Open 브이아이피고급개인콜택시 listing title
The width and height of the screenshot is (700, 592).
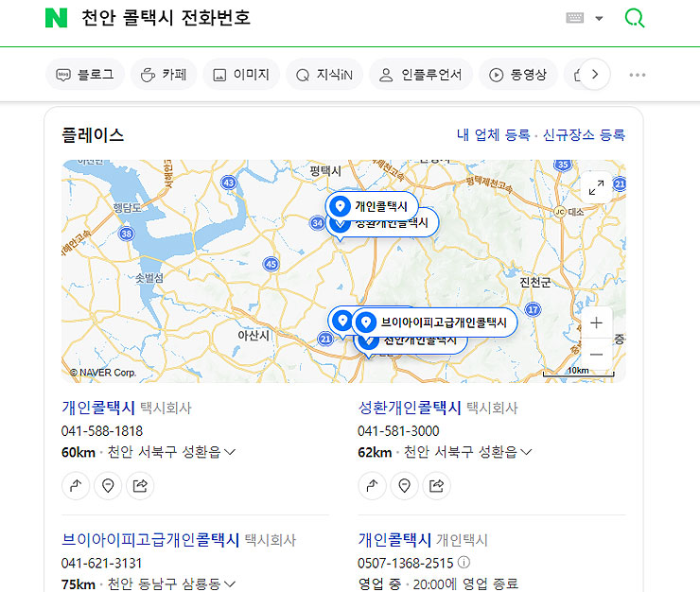(x=150, y=539)
